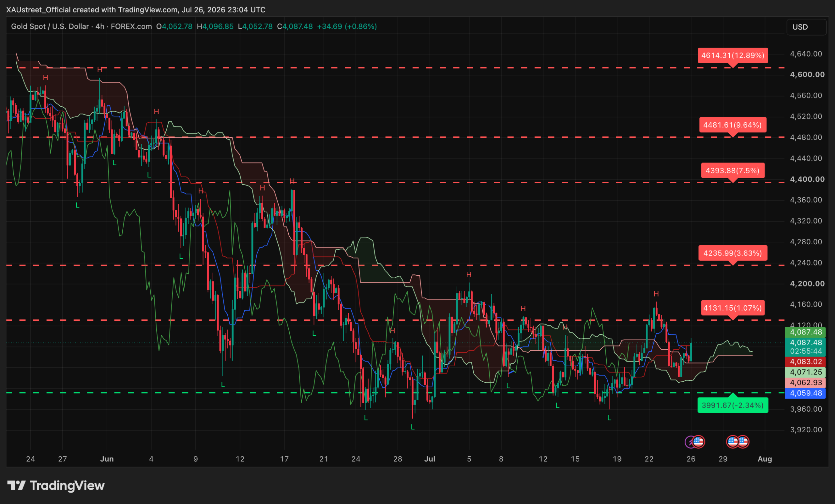Select the 4481.61(9.64%) resistance label
The width and height of the screenshot is (835, 504).
click(733, 125)
